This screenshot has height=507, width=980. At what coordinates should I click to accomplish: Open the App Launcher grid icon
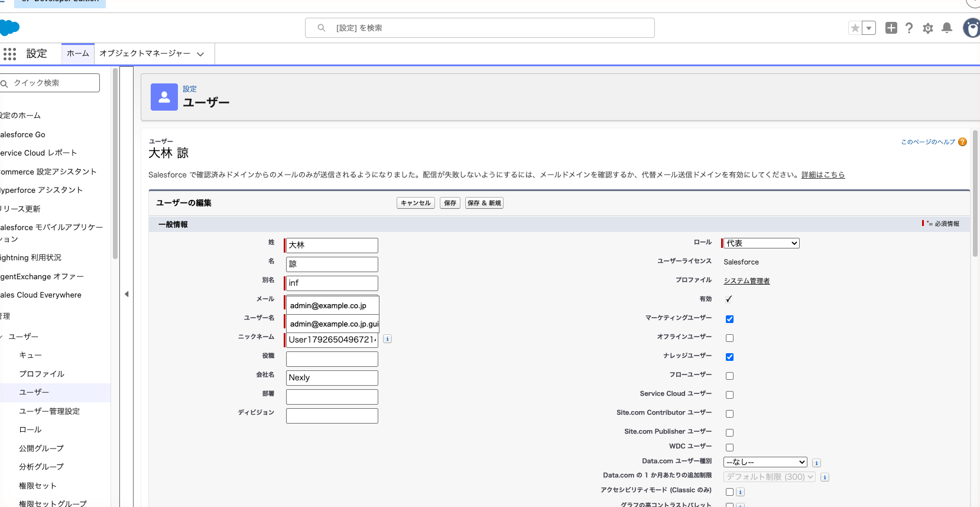(x=9, y=54)
